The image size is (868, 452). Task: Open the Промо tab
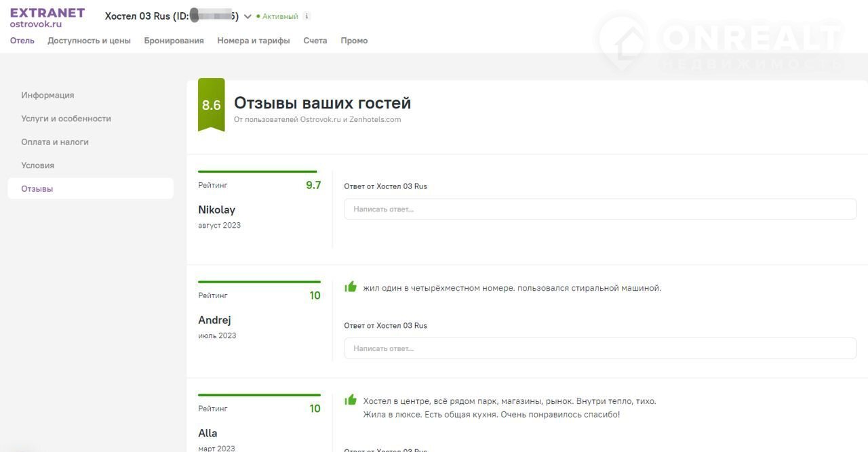pos(354,41)
